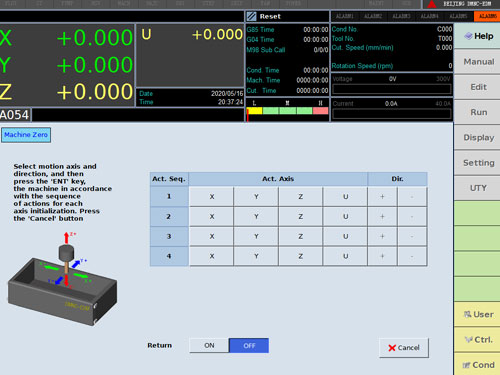The width and height of the screenshot is (500, 375).
Task: Select X axis for sequence 3
Action: (x=212, y=236)
